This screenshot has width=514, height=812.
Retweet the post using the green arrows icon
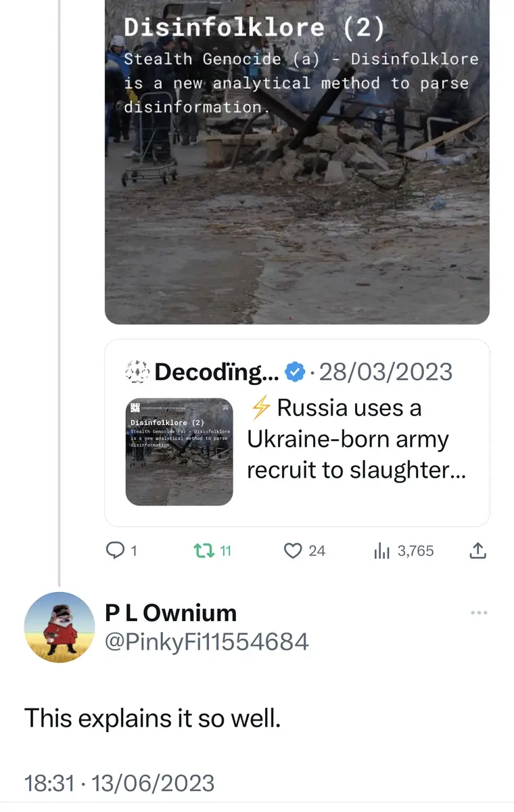(202, 551)
